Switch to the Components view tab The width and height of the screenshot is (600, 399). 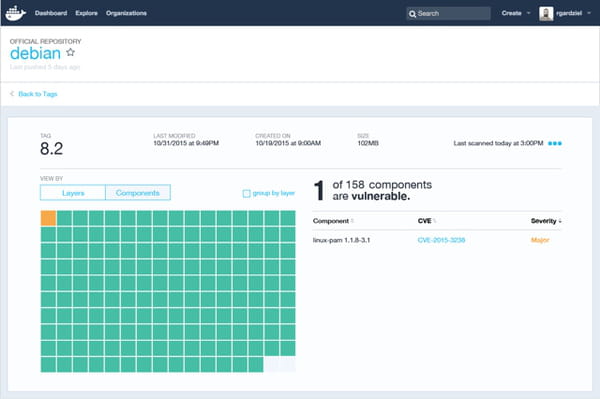click(x=138, y=193)
